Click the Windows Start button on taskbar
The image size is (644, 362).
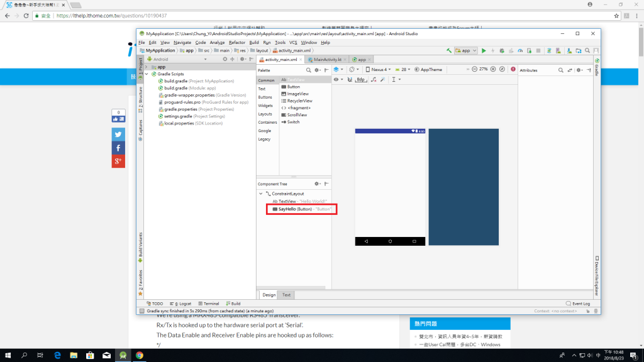(8, 356)
